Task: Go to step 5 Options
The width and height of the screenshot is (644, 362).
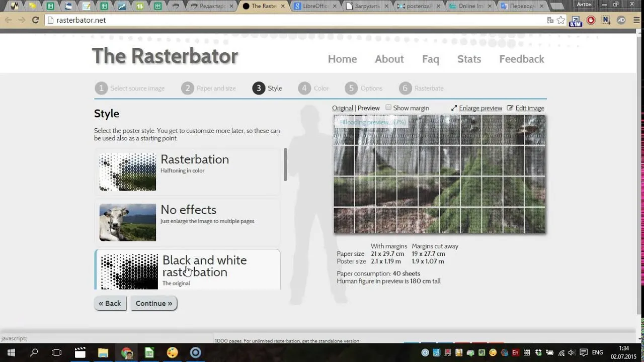Action: (x=364, y=88)
